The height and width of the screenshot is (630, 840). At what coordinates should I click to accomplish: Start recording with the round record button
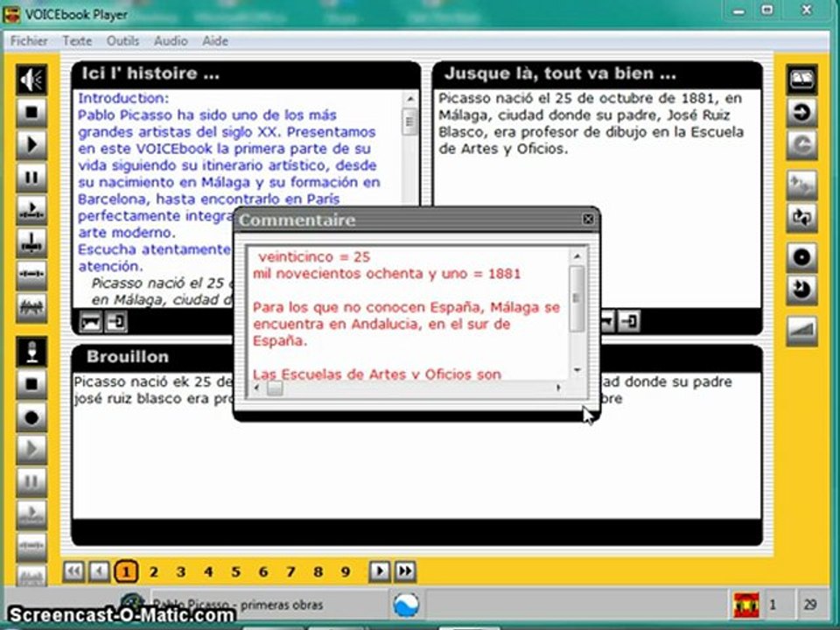point(31,416)
